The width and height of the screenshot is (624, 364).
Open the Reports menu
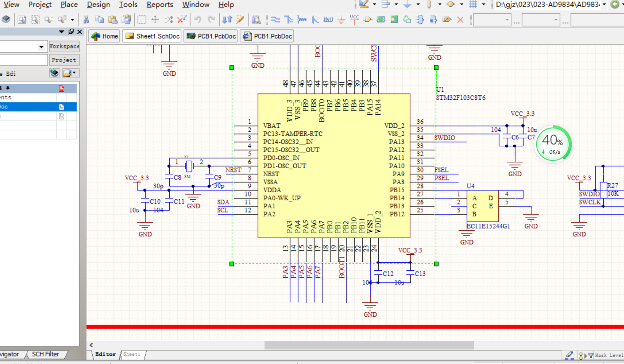160,5
